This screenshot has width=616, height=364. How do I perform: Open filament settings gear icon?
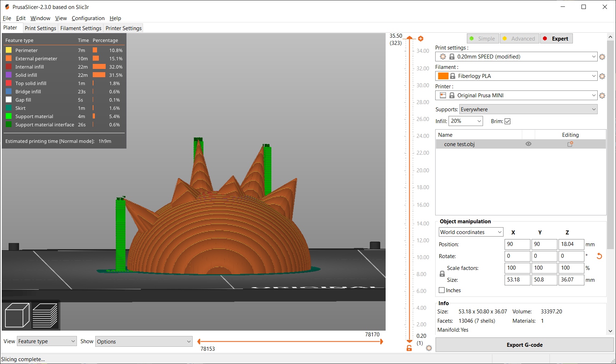click(602, 76)
